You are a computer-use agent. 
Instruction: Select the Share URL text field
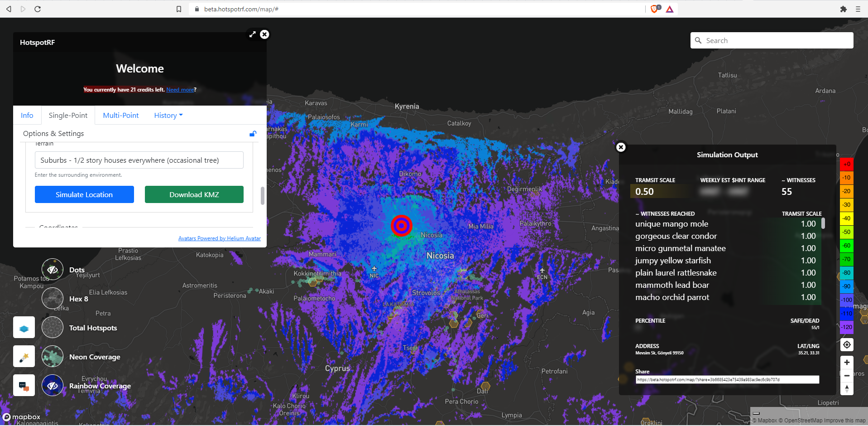[x=727, y=379]
